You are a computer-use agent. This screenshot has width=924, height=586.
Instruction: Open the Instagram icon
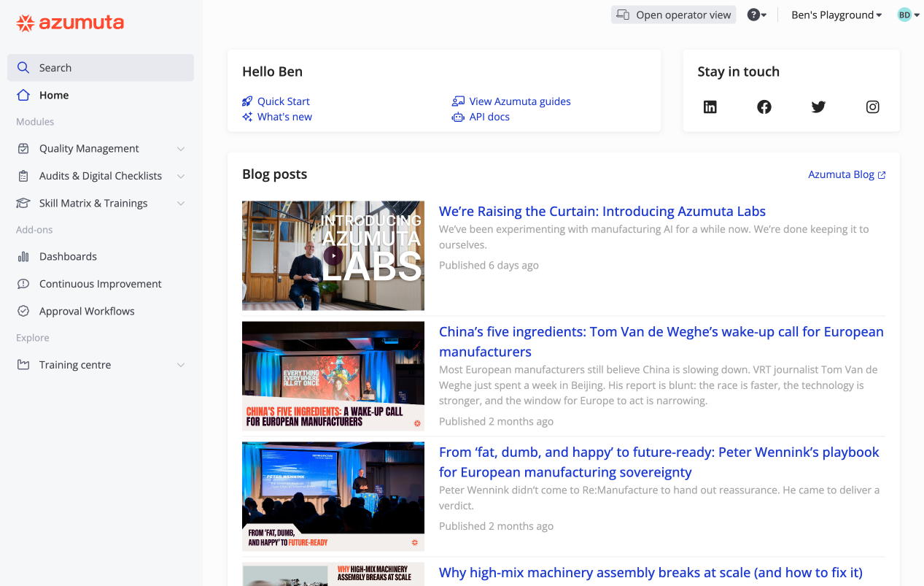point(873,107)
